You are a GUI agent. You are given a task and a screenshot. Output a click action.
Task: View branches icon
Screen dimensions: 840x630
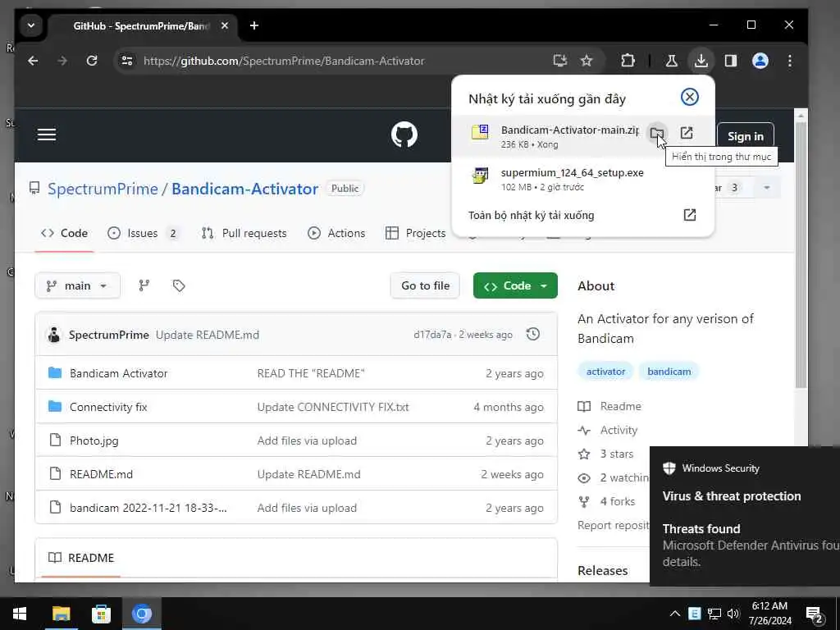(x=144, y=285)
